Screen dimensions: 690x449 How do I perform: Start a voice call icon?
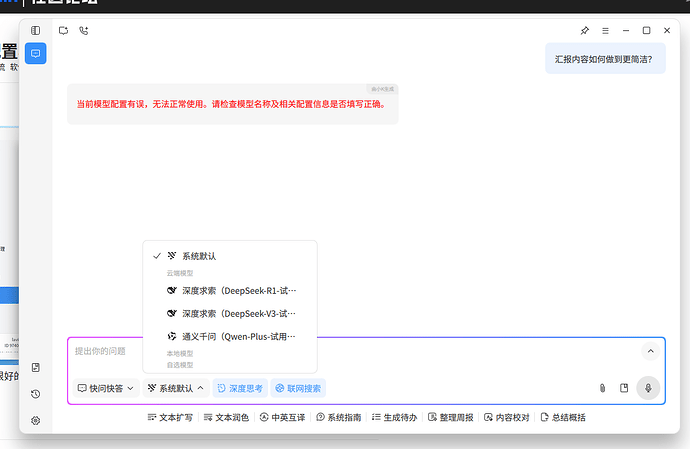point(84,30)
